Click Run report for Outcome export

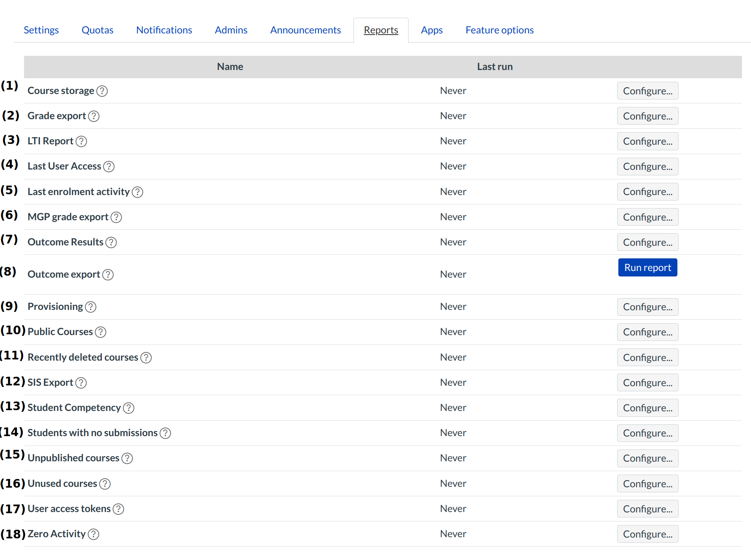(647, 267)
